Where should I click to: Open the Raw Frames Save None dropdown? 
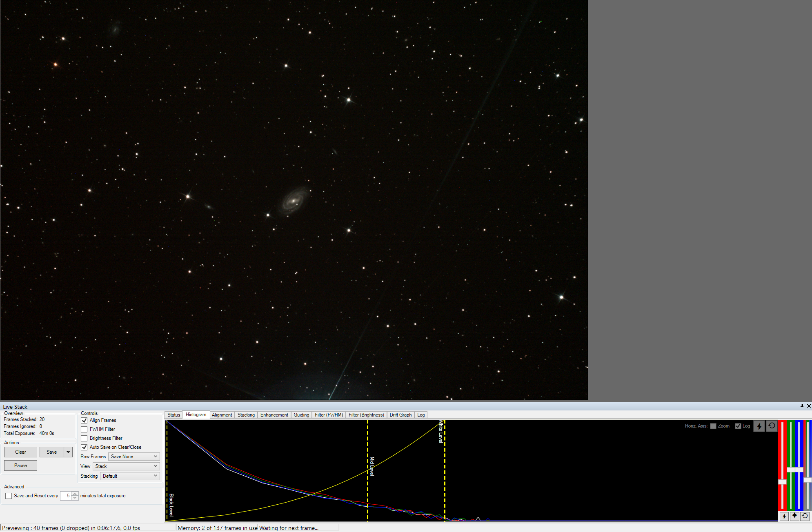[x=134, y=457]
